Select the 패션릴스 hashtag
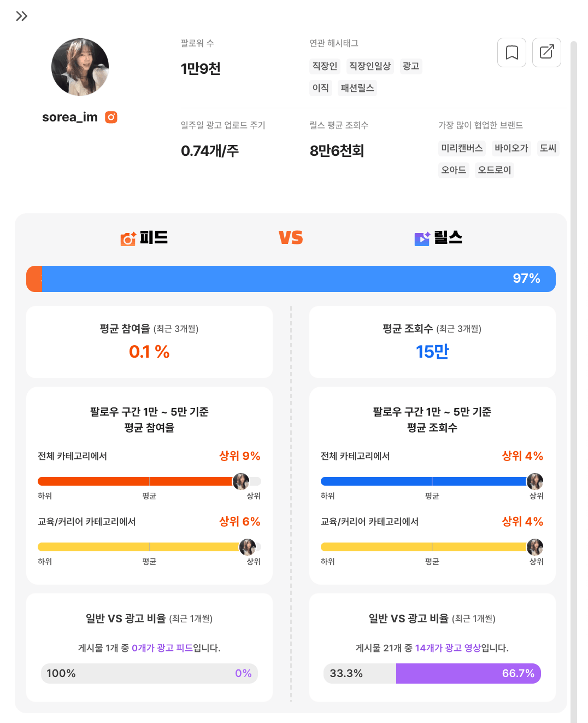Image resolution: width=588 pixels, height=723 pixels. click(357, 88)
